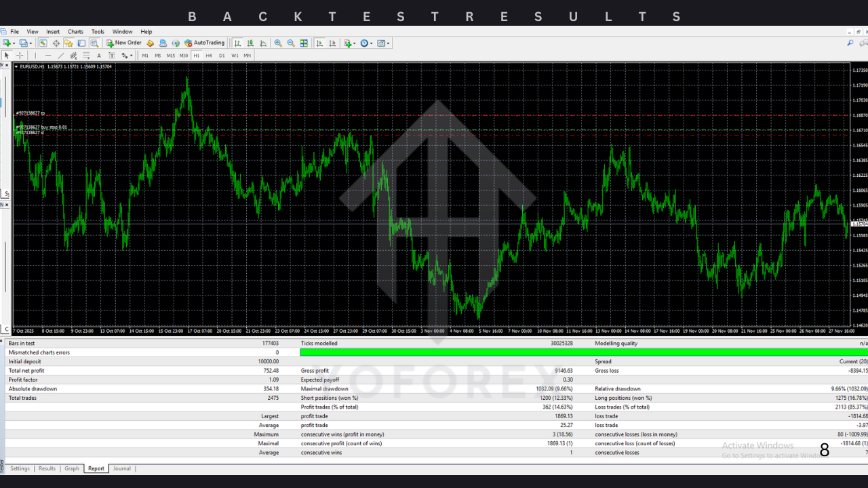
Task: Select the horizontal line drawing tool
Action: point(47,56)
